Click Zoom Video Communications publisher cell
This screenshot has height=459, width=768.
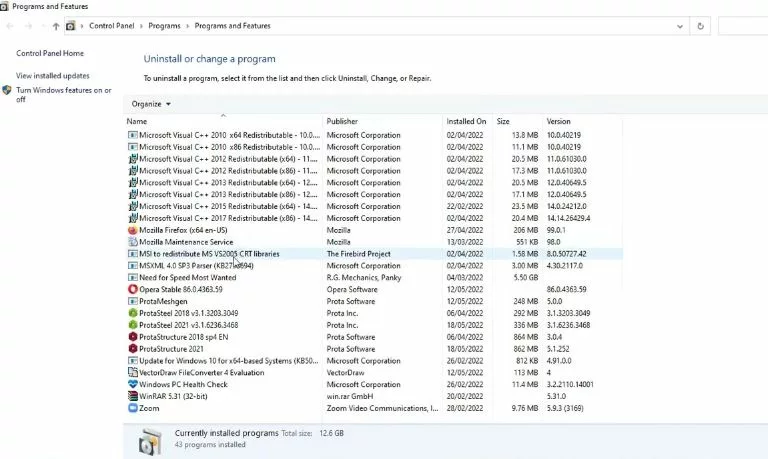click(x=383, y=408)
